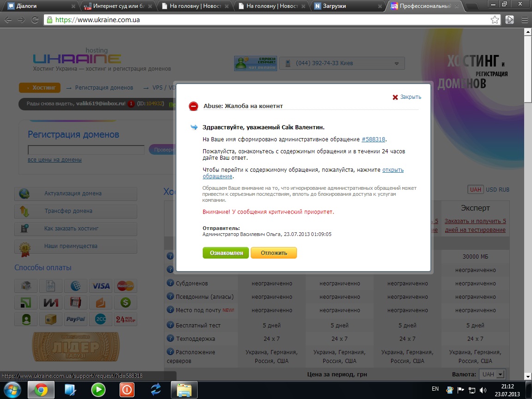The width and height of the screenshot is (532, 399).
Task: Open Актуализация домена sidebar item
Action: pyautogui.click(x=76, y=193)
